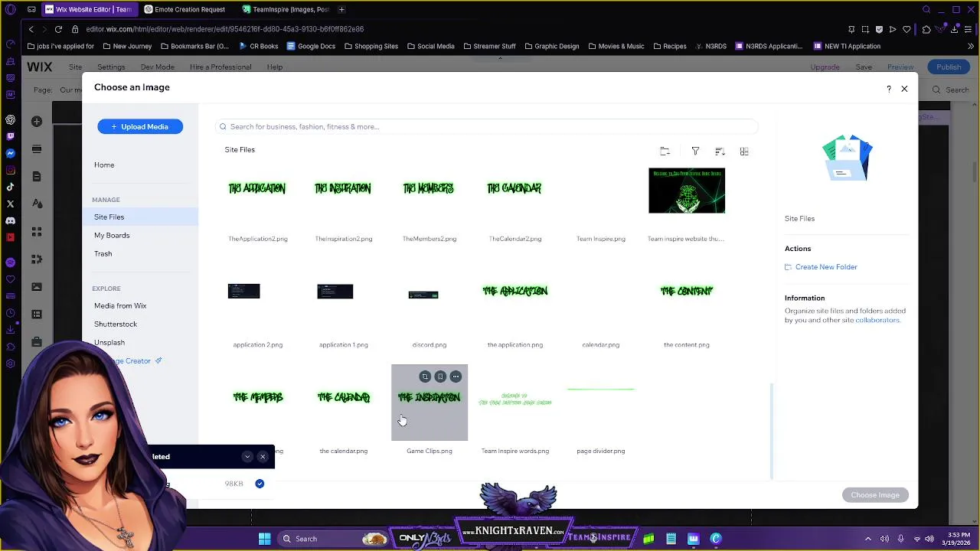Open the Wix Site Design icon
980x551 pixels.
pos(37,204)
